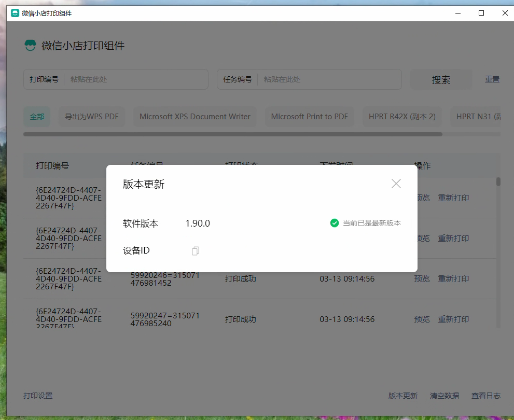Screen dimensions: 514x420
Task: Maximize the 微信小店打印组件 window
Action: [481, 13]
